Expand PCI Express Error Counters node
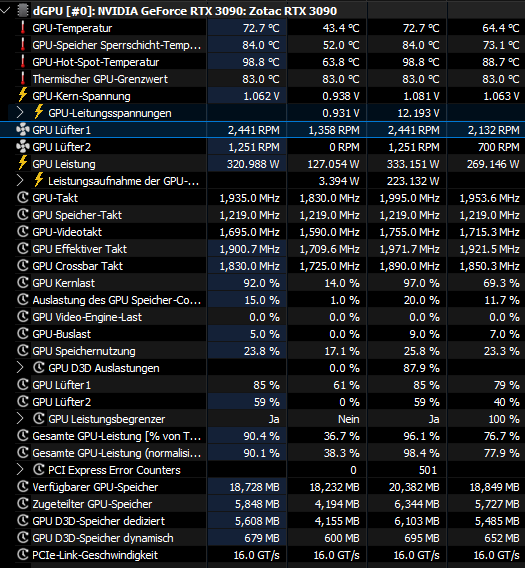525x568 pixels. 20,470
